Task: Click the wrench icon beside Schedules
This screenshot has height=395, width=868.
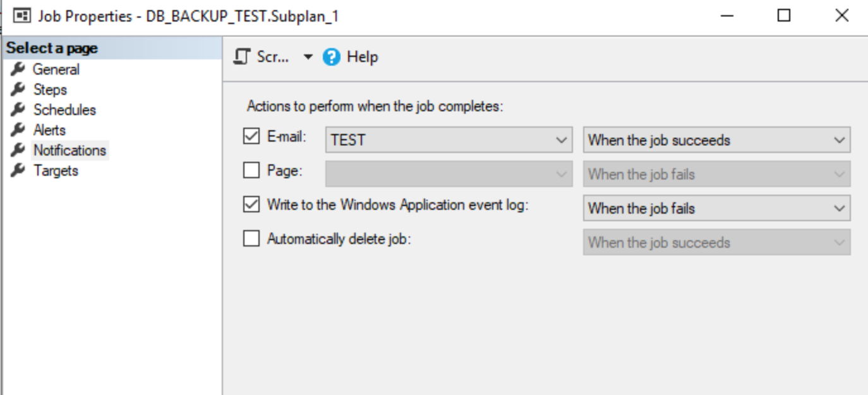Action: point(18,109)
